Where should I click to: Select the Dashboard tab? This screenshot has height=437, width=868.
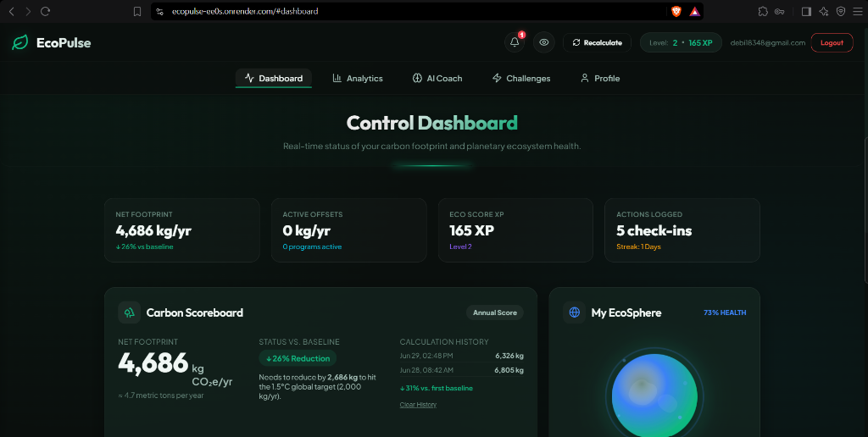click(274, 79)
